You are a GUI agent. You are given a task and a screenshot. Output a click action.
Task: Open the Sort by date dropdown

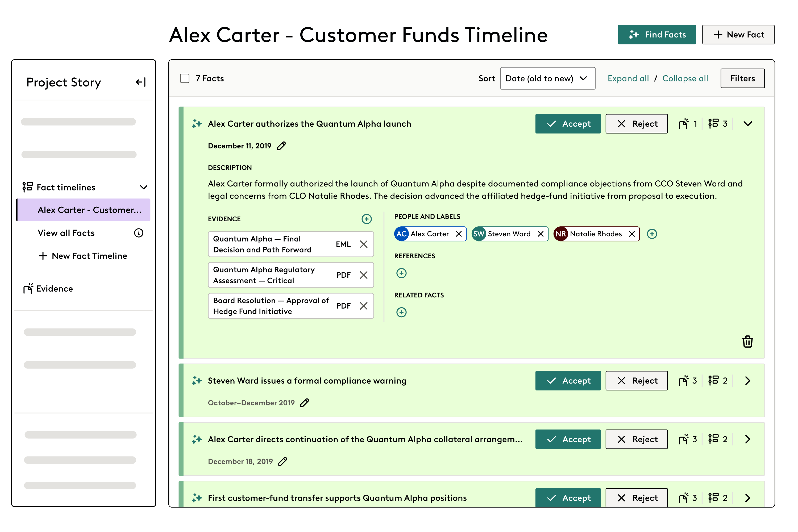point(548,78)
